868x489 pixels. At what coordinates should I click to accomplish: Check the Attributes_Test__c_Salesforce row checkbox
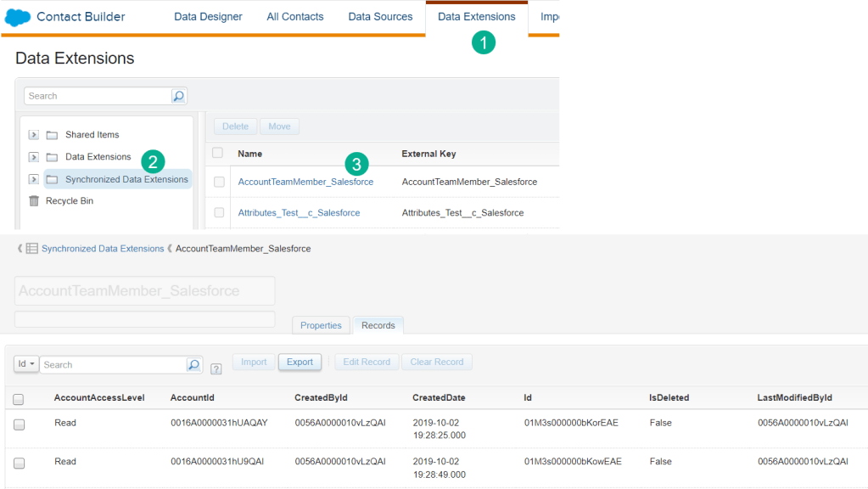(219, 212)
